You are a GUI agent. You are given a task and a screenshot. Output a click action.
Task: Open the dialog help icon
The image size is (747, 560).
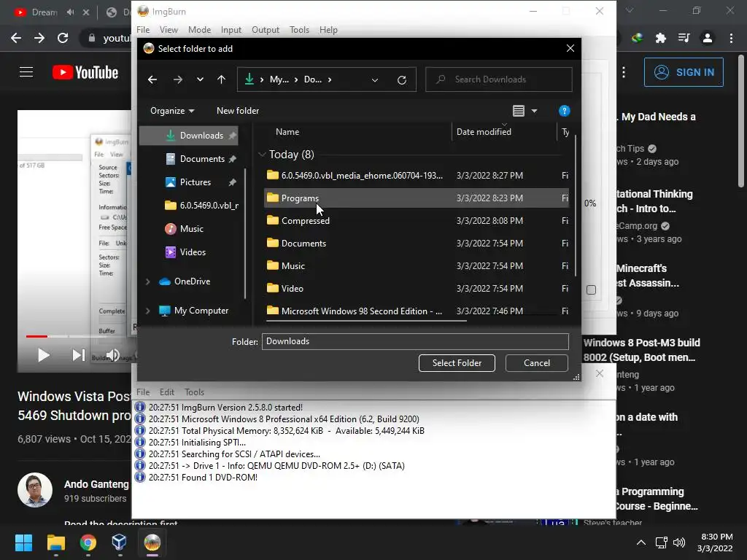pos(564,111)
